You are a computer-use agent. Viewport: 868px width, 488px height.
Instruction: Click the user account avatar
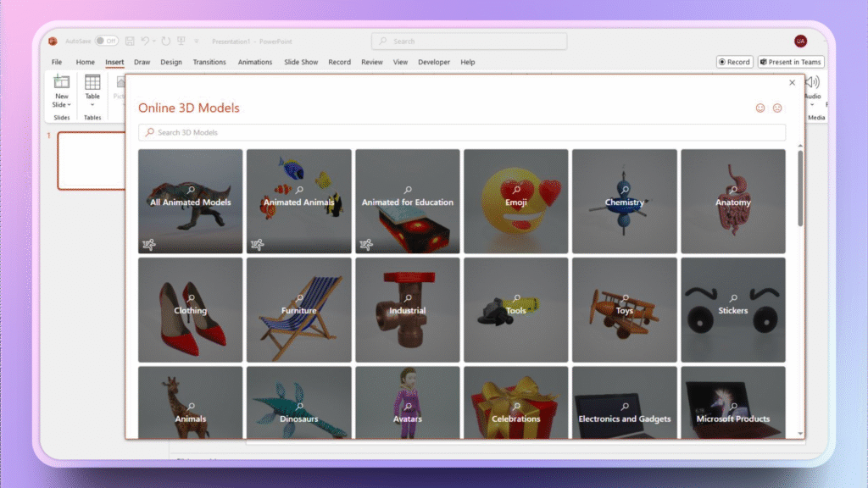click(x=800, y=41)
